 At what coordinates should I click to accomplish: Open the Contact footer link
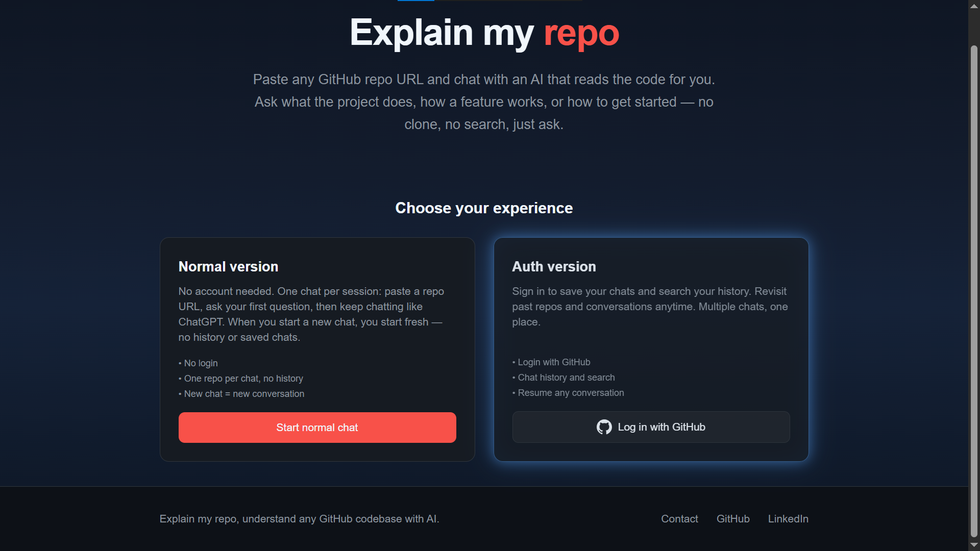[679, 519]
